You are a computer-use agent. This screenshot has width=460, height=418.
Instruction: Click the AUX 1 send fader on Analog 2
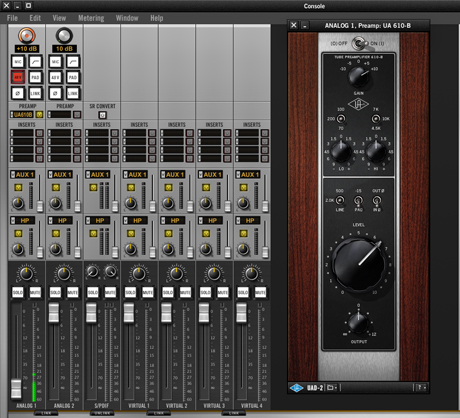click(77, 206)
